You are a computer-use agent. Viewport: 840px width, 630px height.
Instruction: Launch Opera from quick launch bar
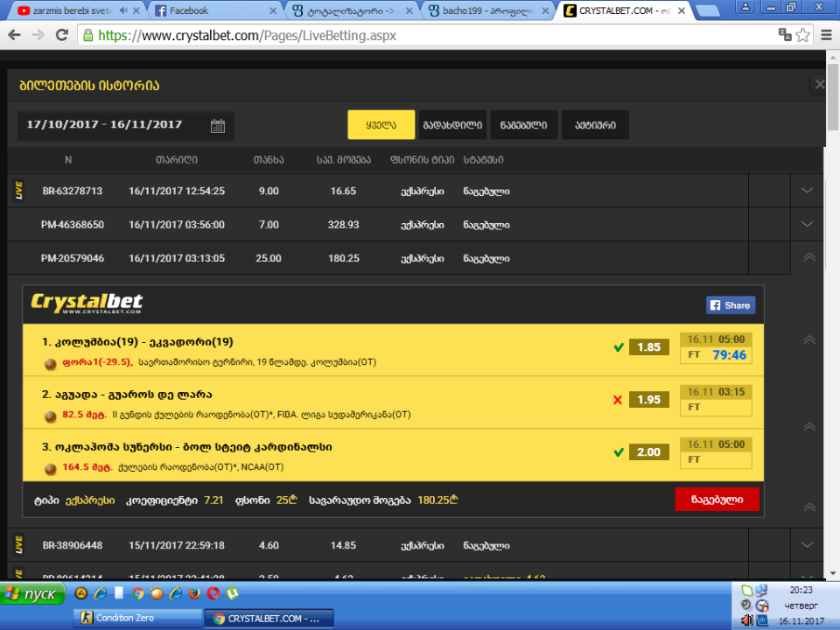pos(213,593)
